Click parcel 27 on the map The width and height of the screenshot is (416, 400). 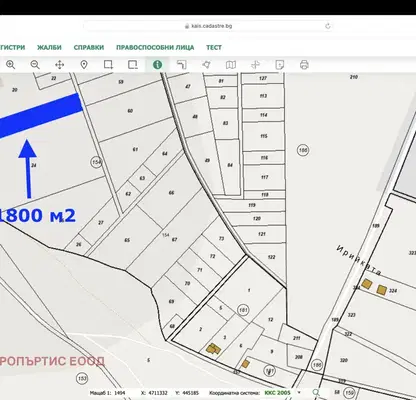pyautogui.click(x=101, y=222)
